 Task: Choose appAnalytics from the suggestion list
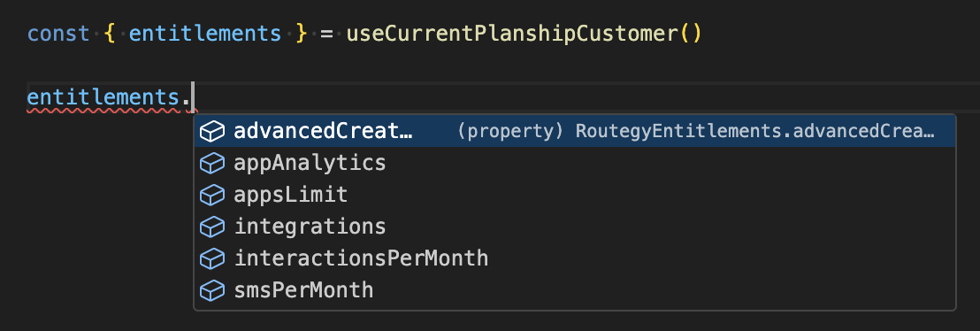574,164
